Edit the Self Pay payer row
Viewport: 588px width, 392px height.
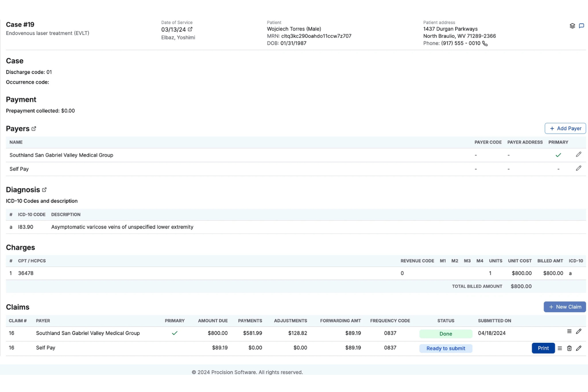coord(578,168)
